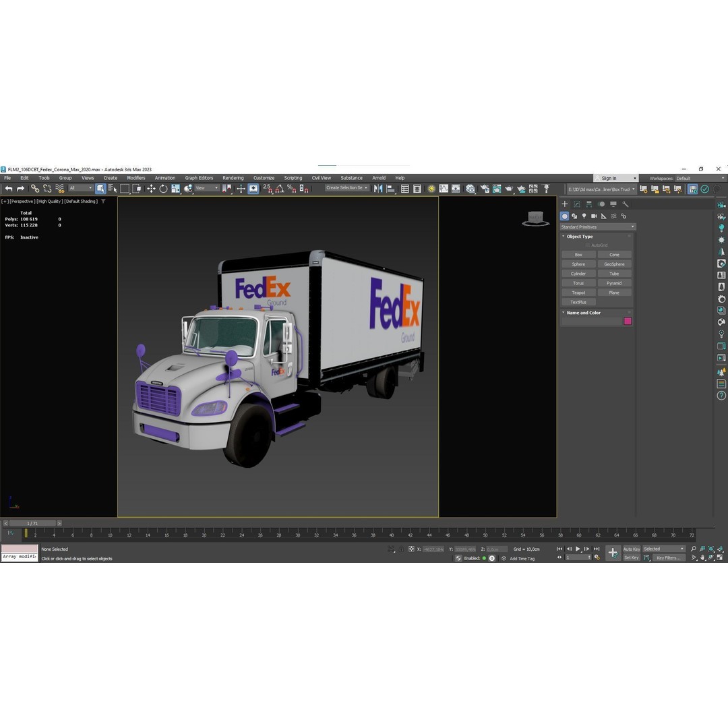The image size is (728, 728).
Task: Select the Lights category in Create panel
Action: point(584,216)
